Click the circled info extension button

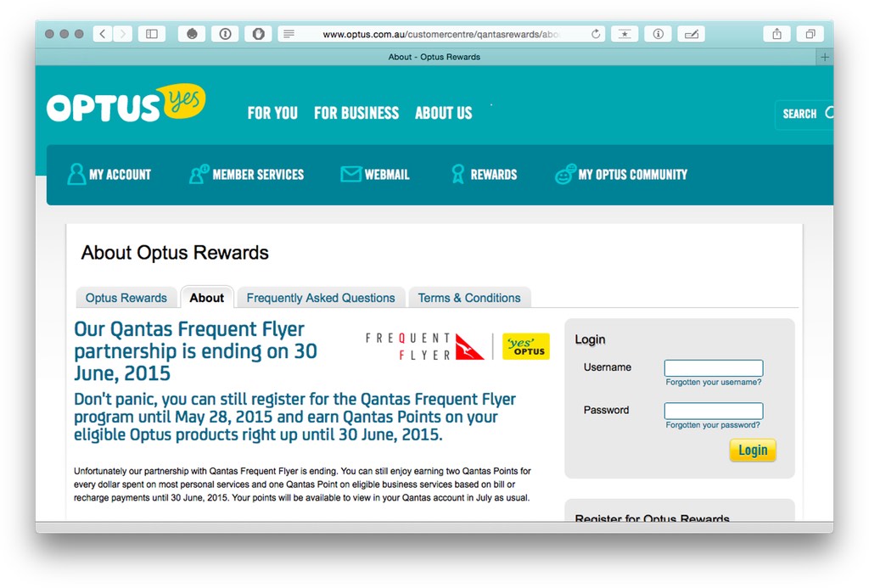pyautogui.click(x=658, y=34)
